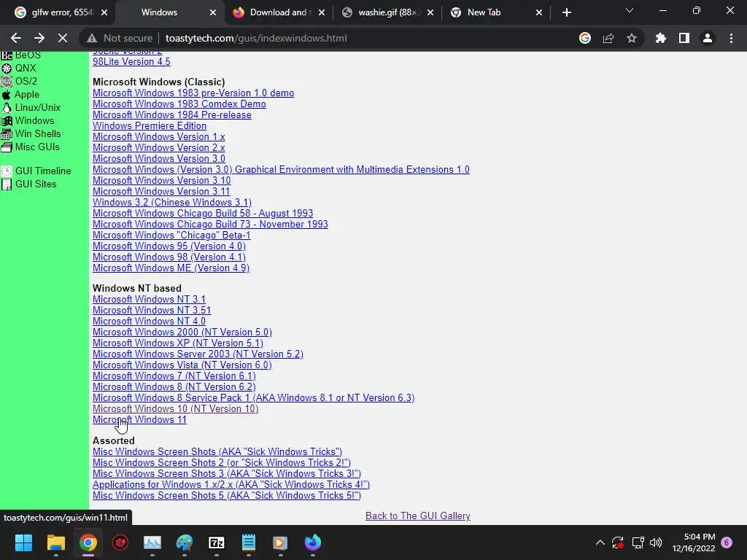Click the Misc GUIs sidebar icon

click(x=6, y=147)
